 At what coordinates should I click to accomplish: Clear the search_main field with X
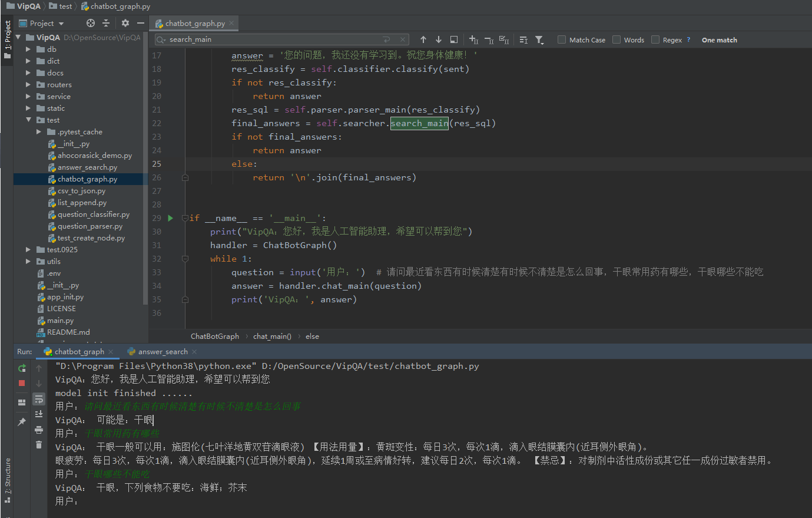[x=403, y=39]
